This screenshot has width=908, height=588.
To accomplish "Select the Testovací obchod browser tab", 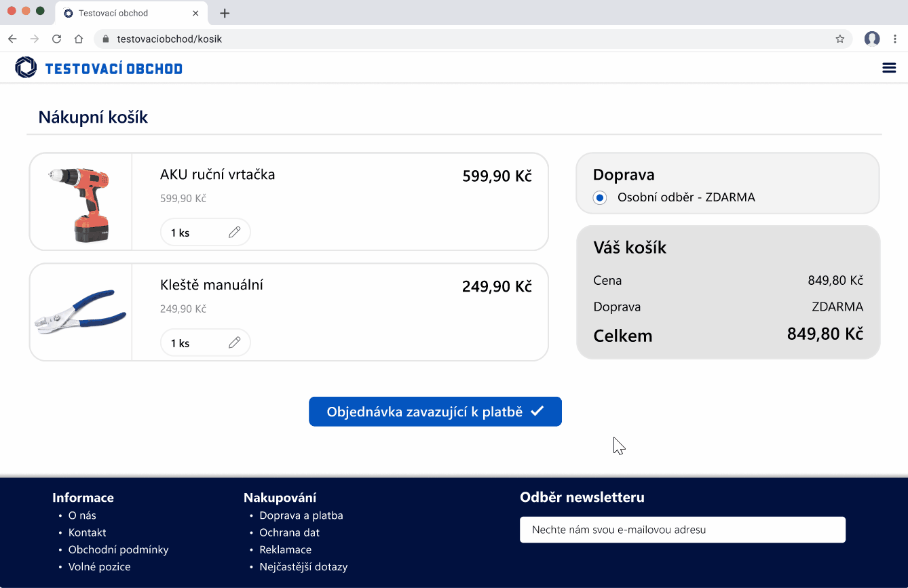I will 122,12.
